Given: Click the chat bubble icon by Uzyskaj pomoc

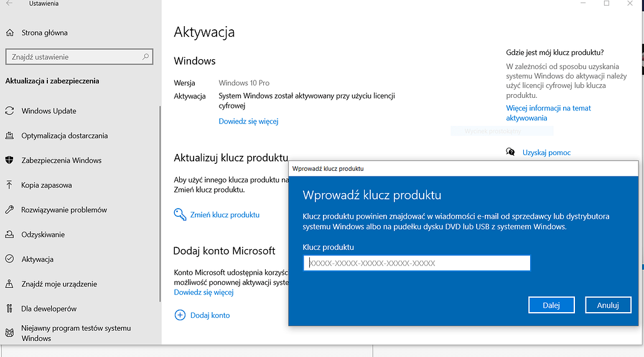Looking at the screenshot, I should (x=510, y=152).
